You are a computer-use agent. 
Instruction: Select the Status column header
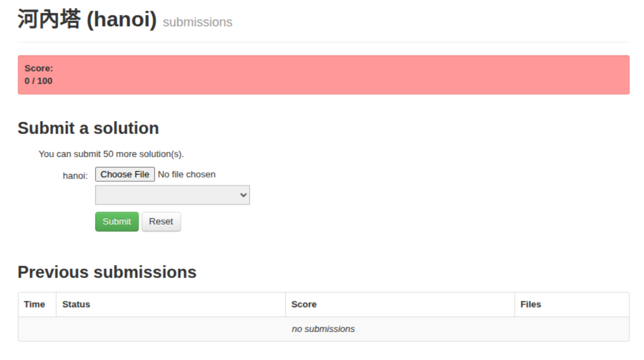pos(76,304)
